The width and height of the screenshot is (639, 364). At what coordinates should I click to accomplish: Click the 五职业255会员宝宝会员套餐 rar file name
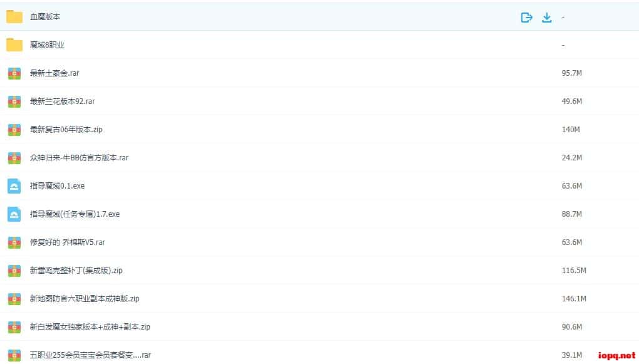(x=90, y=355)
